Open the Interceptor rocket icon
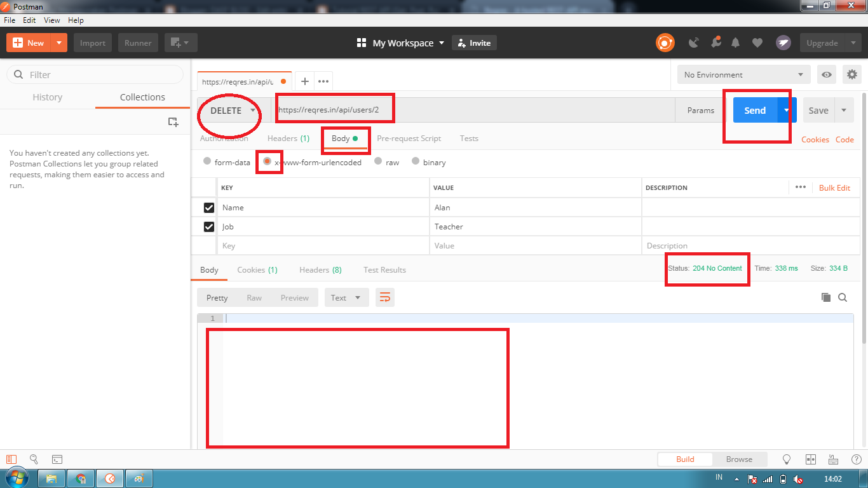Screen dimensions: 868x488 pos(783,42)
